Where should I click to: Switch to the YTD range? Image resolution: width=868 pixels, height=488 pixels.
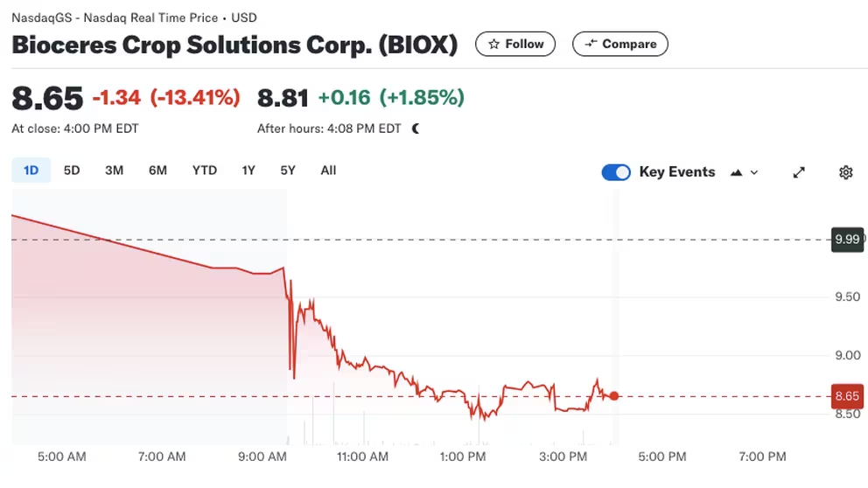205,171
